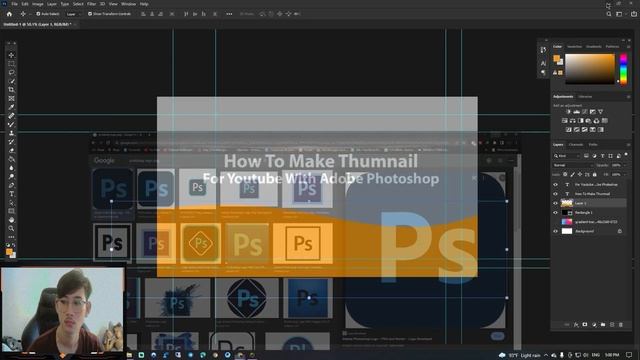Screen dimensions: 640x360
Task: Open the History collapsed panel icon
Action: pos(543,50)
